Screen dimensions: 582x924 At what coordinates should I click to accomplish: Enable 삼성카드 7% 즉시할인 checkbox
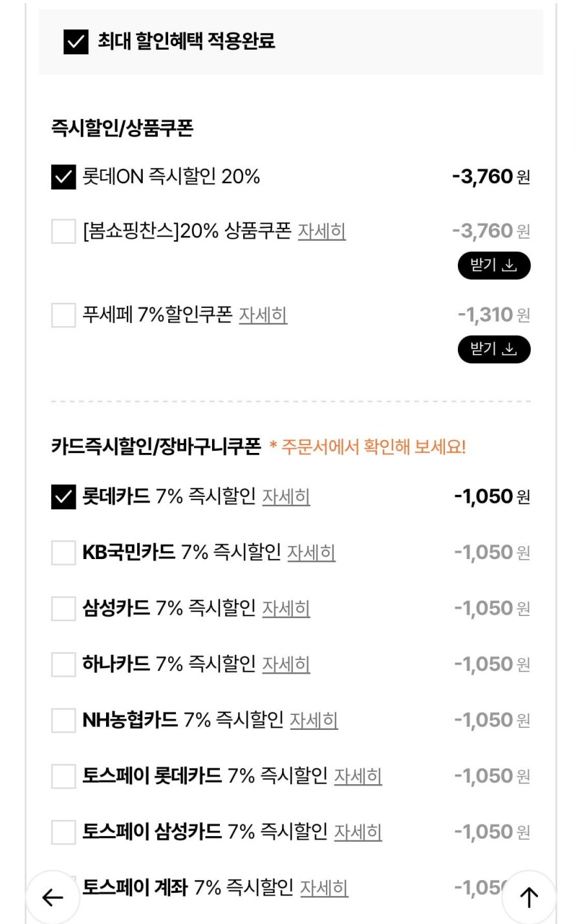pos(63,608)
